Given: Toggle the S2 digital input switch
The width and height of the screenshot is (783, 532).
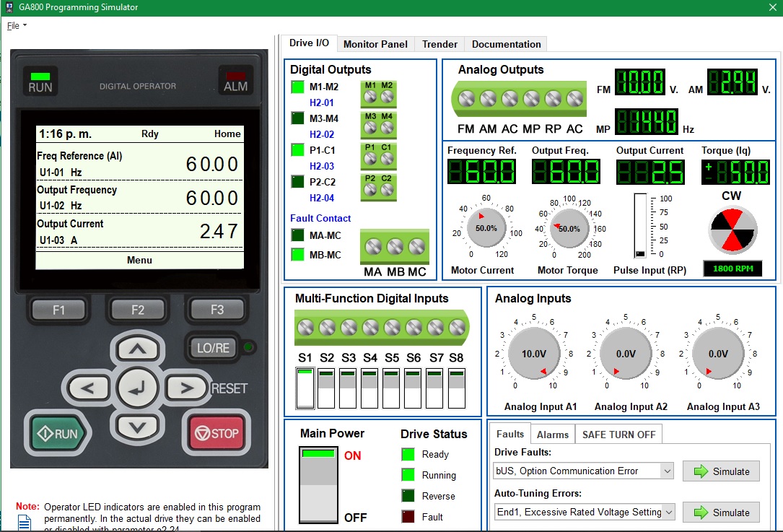Looking at the screenshot, I should pos(327,388).
